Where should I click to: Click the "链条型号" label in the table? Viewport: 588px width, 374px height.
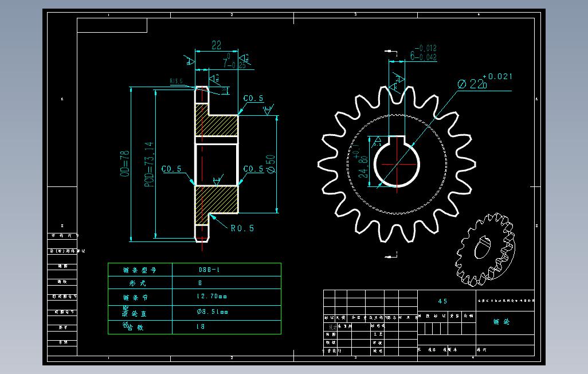coord(139,270)
